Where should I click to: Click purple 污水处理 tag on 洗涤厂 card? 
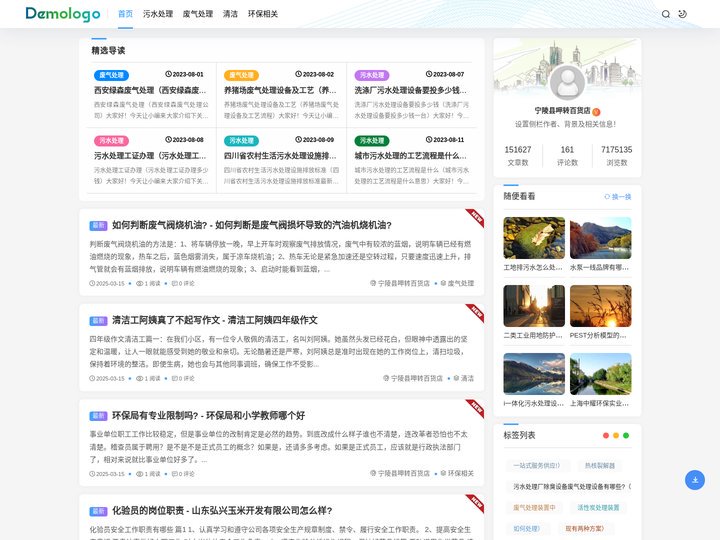click(x=372, y=75)
